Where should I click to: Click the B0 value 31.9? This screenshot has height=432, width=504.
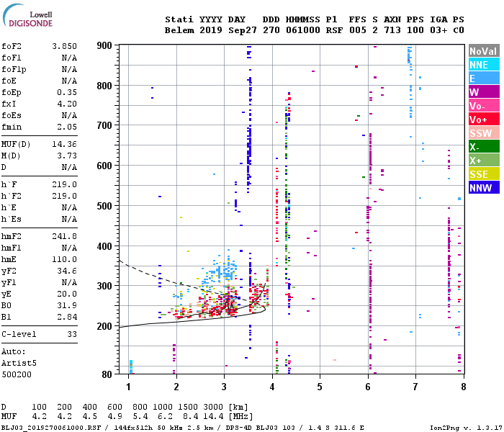tap(67, 306)
